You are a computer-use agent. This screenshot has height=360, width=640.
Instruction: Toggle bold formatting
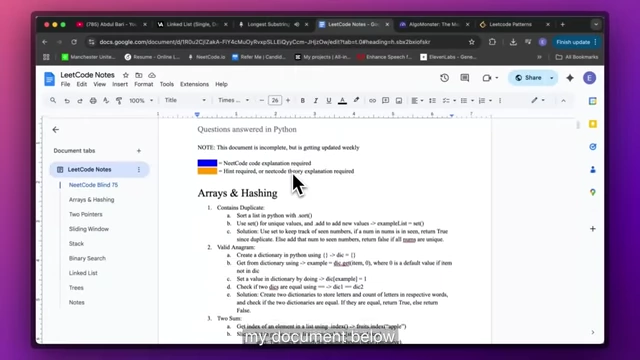[302, 100]
